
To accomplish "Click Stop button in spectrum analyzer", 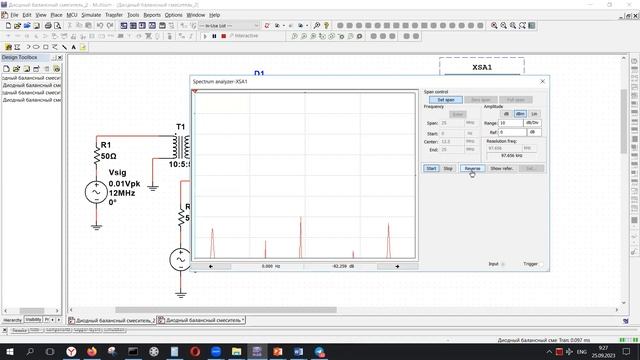I will click(x=448, y=169).
